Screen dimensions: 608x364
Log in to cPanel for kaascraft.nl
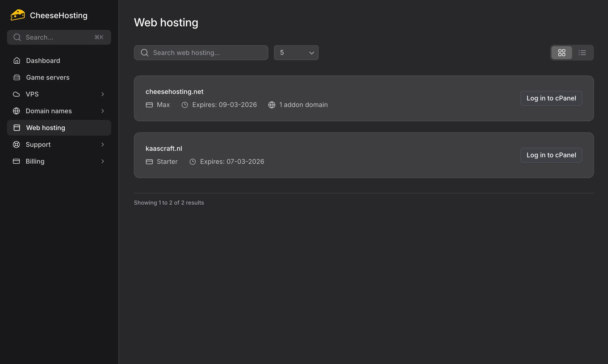click(x=551, y=155)
